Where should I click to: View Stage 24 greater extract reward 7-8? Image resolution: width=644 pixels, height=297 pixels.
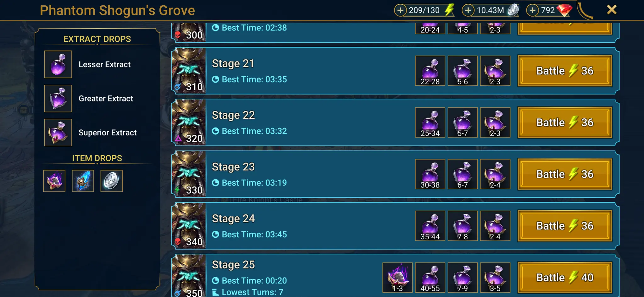click(x=463, y=226)
